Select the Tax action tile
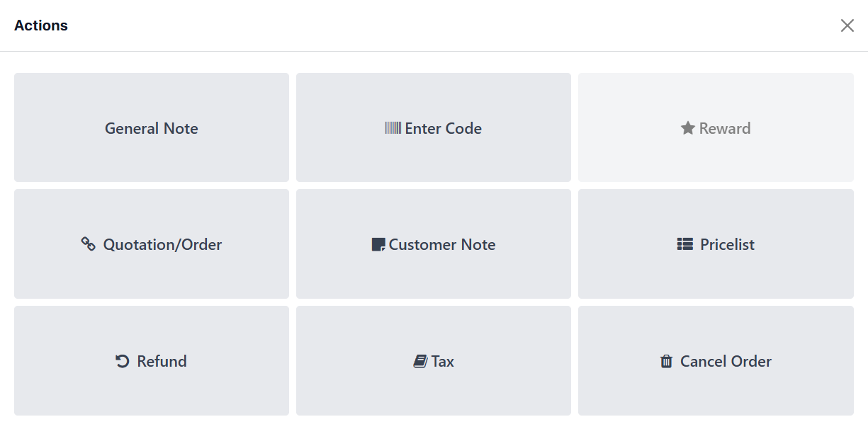868x429 pixels. (x=434, y=360)
